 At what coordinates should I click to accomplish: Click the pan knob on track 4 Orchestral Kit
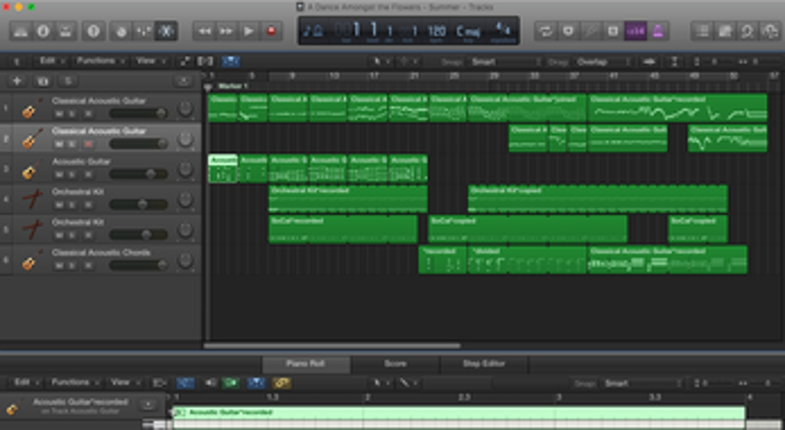click(x=185, y=200)
